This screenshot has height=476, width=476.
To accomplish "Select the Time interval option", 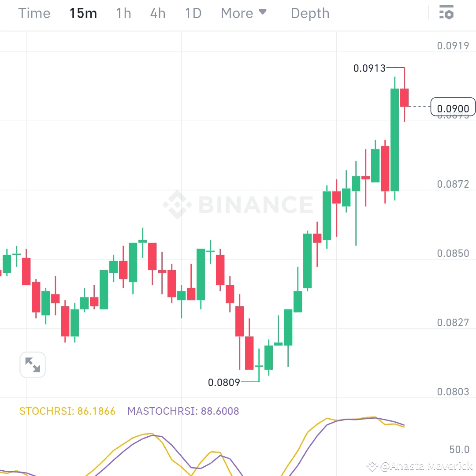I will [x=34, y=13].
